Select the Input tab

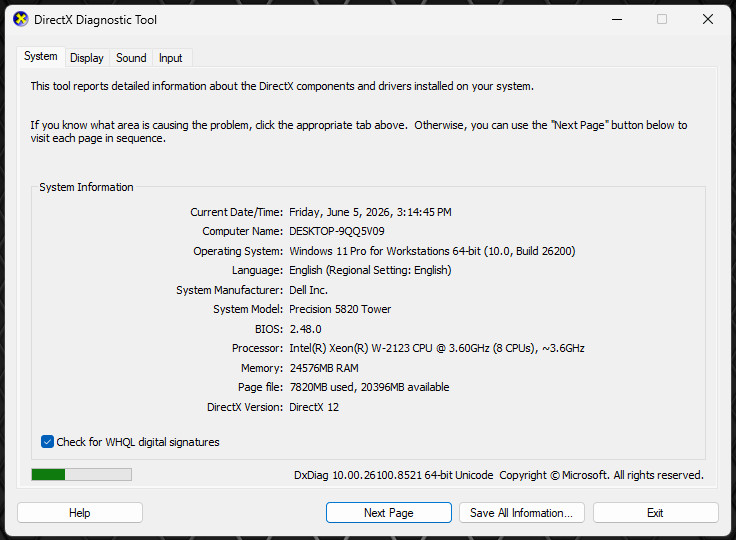[170, 58]
